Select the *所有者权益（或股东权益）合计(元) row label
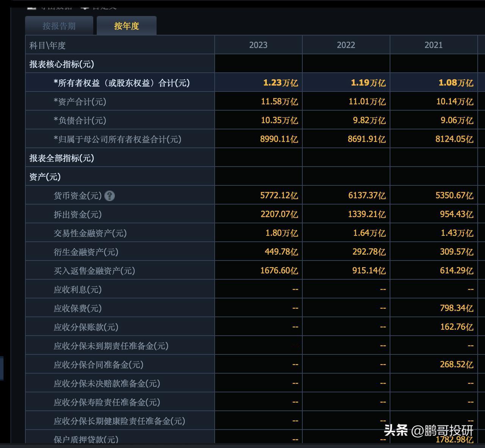485x448 pixels. (x=122, y=83)
